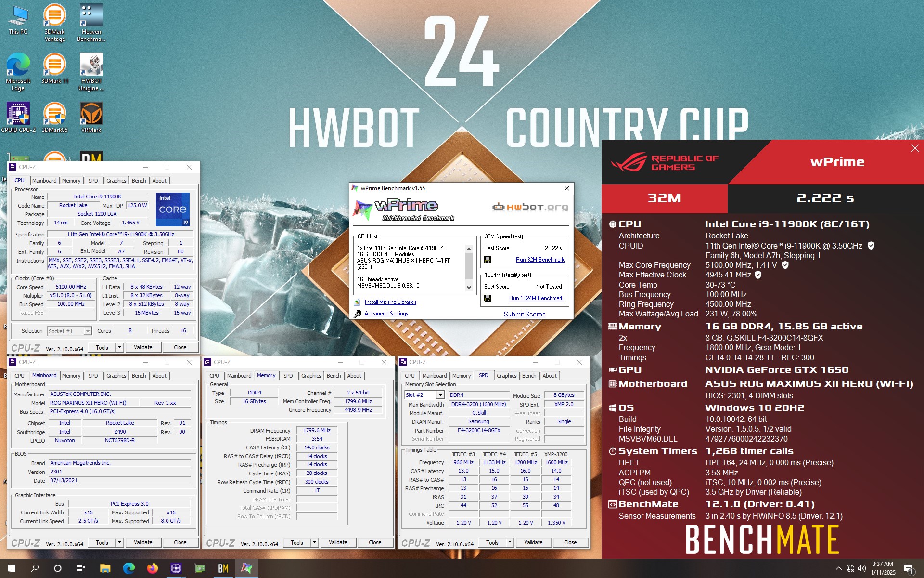Screen dimensions: 924x578
Task: Select SPD tab in Mainboard CPU-Z window
Action: pyautogui.click(x=93, y=376)
